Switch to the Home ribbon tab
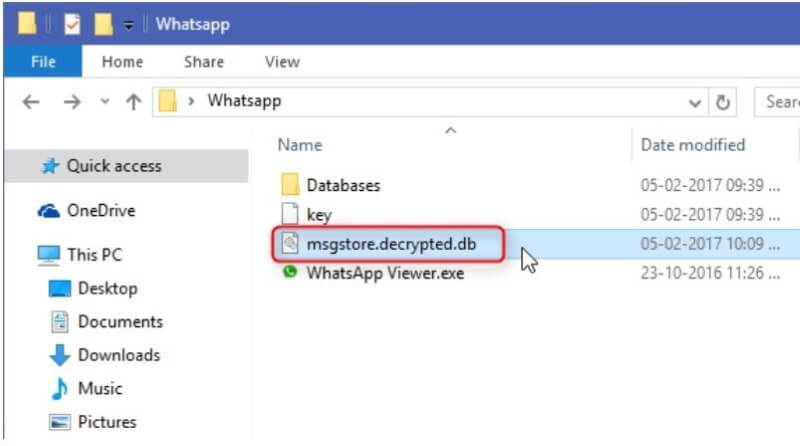This screenshot has height=446, width=800. point(123,62)
